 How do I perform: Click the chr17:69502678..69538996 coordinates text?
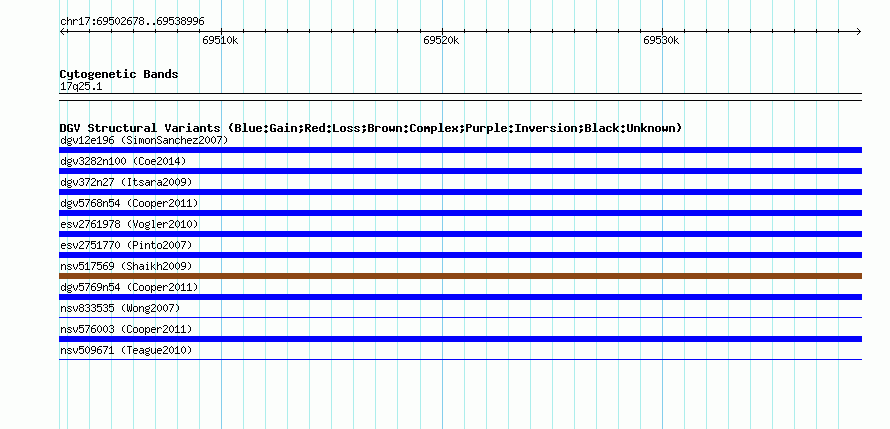click(x=132, y=22)
